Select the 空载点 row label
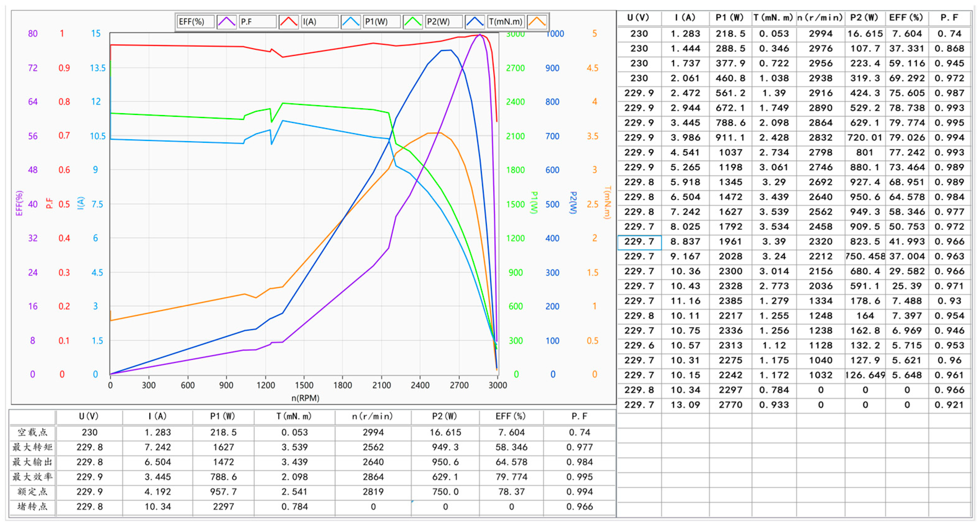 (32, 432)
